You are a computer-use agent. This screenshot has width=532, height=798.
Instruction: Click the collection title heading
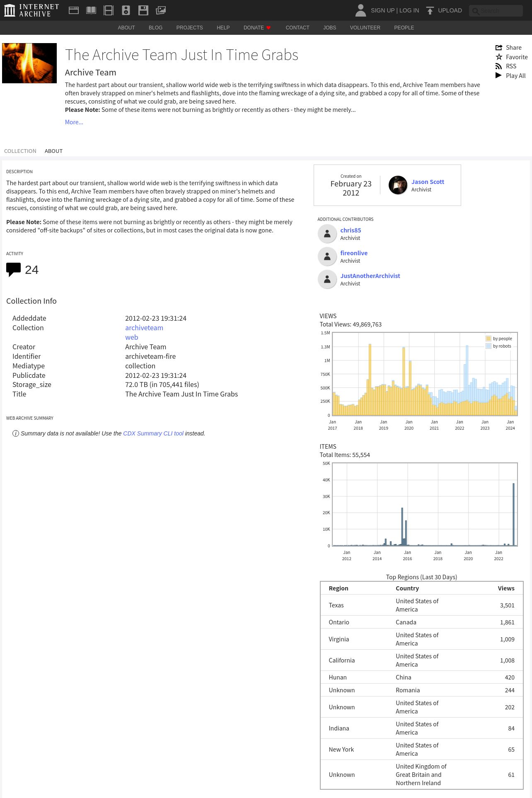(181, 55)
